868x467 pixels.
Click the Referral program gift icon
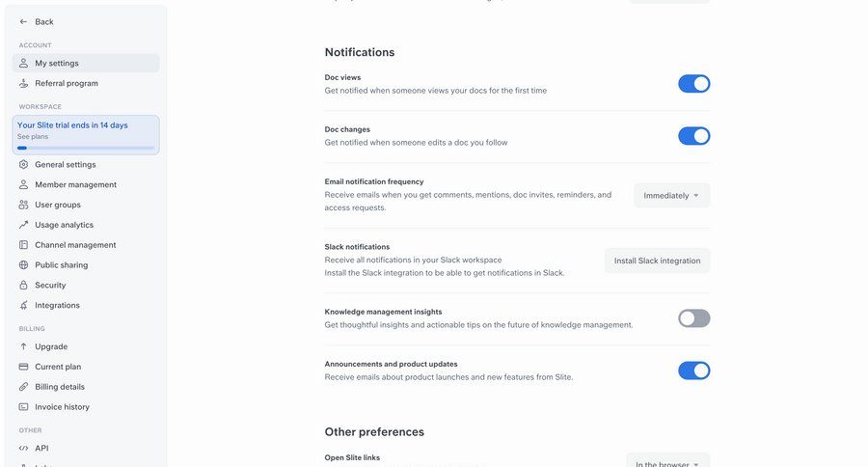pos(24,83)
